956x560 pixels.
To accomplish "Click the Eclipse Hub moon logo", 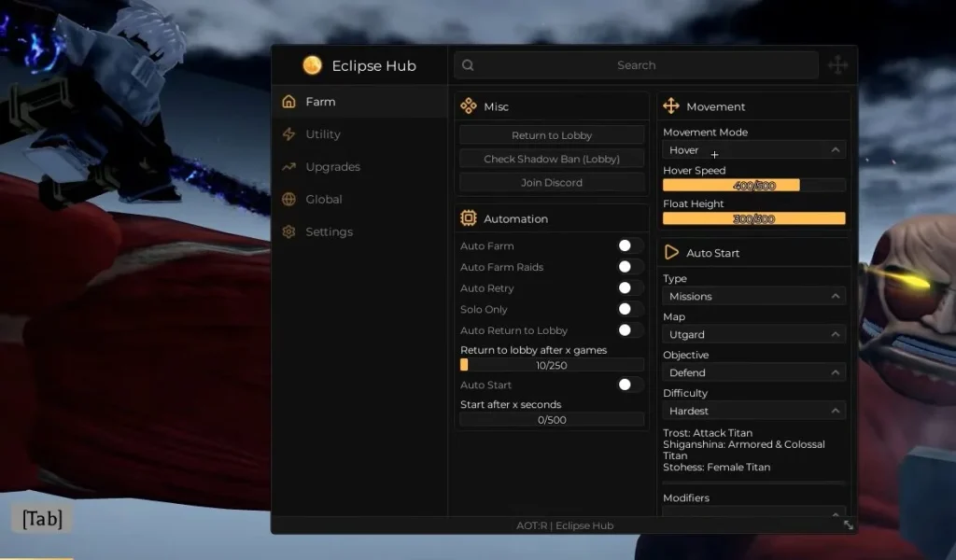I will (x=312, y=65).
